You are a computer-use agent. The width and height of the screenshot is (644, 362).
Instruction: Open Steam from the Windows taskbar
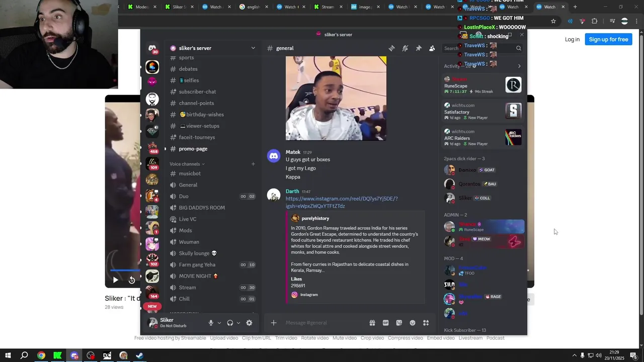click(140, 355)
